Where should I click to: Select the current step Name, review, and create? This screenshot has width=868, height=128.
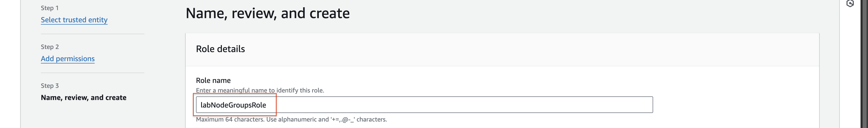pyautogui.click(x=84, y=98)
